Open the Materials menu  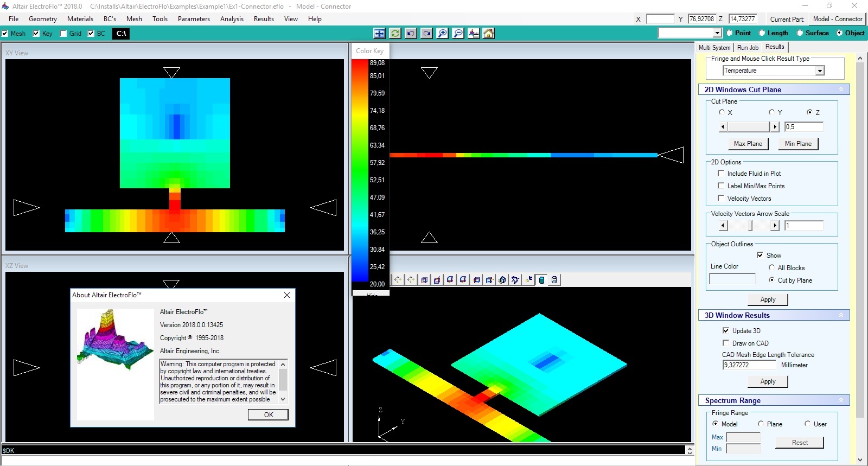point(80,19)
